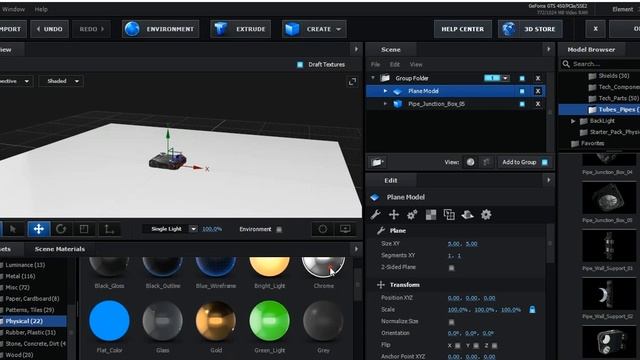Tick the Normalize Size checkbox
The image size is (640, 360).
[x=451, y=322]
